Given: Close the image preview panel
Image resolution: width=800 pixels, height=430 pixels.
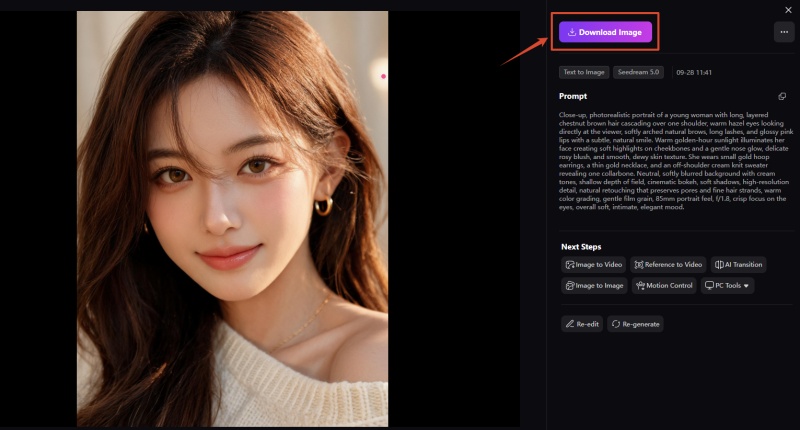Looking at the screenshot, I should tap(788, 10).
